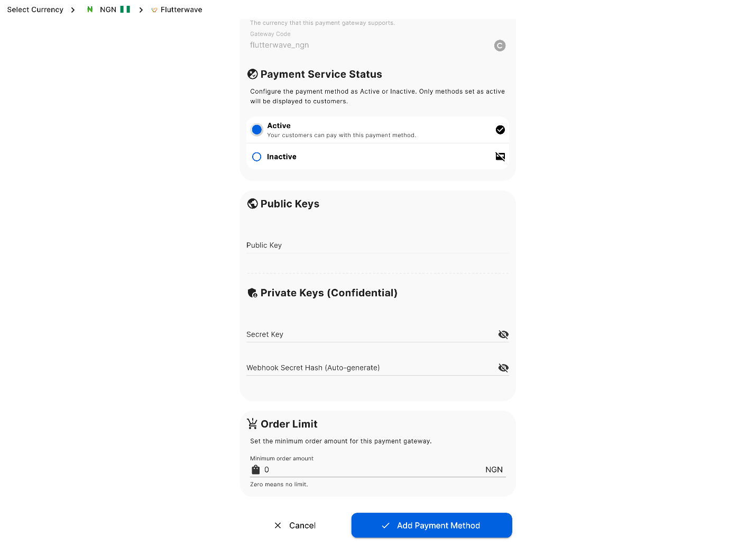756x545 pixels.
Task: Click the gateway code flutterwave_ngn text
Action: pyautogui.click(x=279, y=45)
